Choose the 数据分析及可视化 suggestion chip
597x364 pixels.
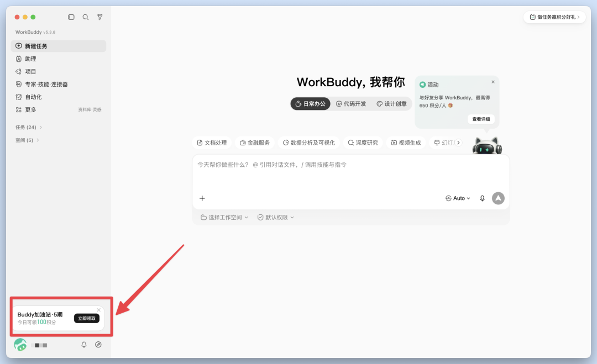[x=309, y=143]
